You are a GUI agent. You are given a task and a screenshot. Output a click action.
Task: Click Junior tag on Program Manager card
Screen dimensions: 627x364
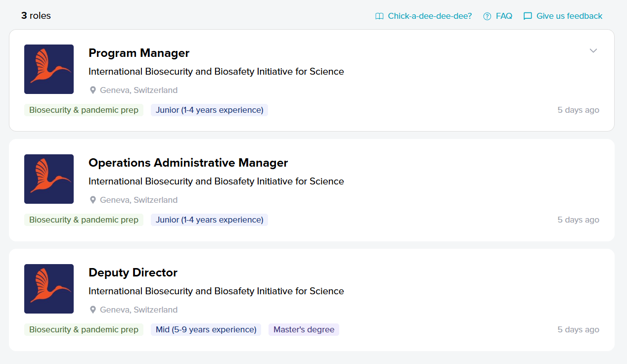click(x=209, y=110)
